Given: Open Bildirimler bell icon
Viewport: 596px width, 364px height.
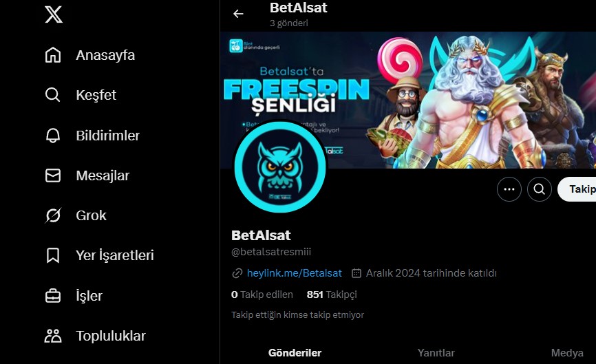Looking at the screenshot, I should [x=53, y=136].
